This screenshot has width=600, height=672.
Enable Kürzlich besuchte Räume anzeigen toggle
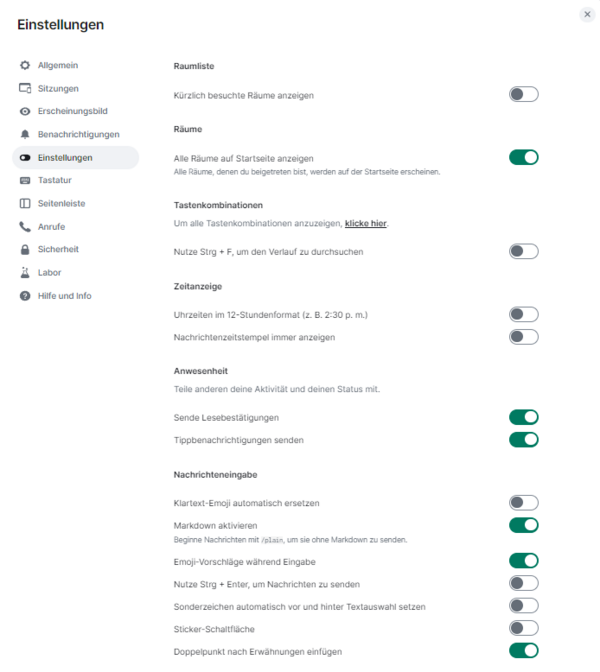523,94
